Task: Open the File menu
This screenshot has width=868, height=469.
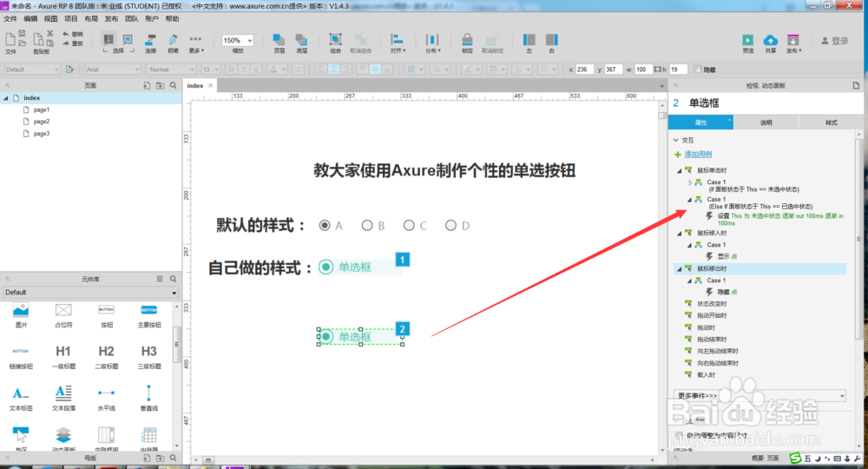Action: 10,19
